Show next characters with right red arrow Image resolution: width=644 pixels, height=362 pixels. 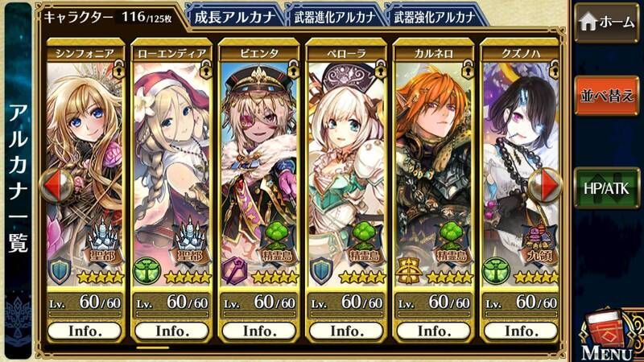click(545, 185)
